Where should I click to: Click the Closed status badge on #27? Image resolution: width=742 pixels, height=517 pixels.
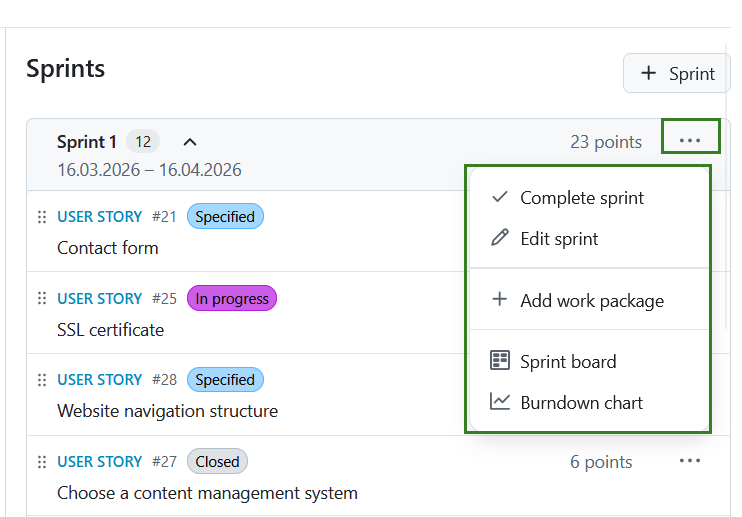[217, 461]
